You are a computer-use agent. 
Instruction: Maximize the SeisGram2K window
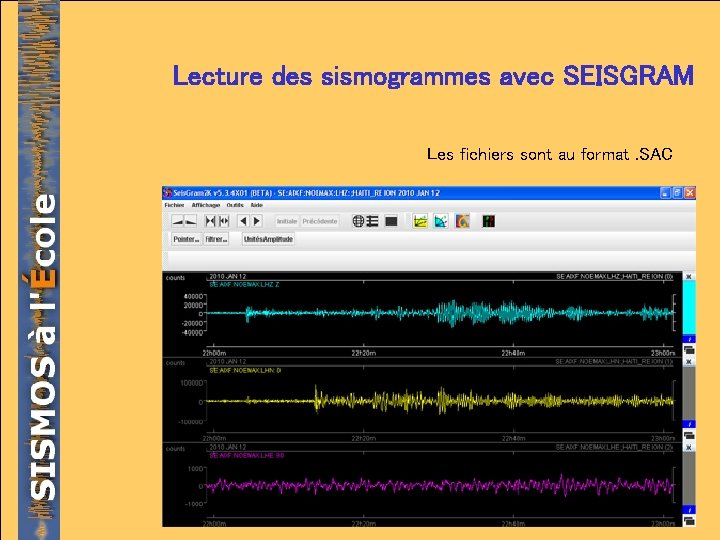coord(677,193)
